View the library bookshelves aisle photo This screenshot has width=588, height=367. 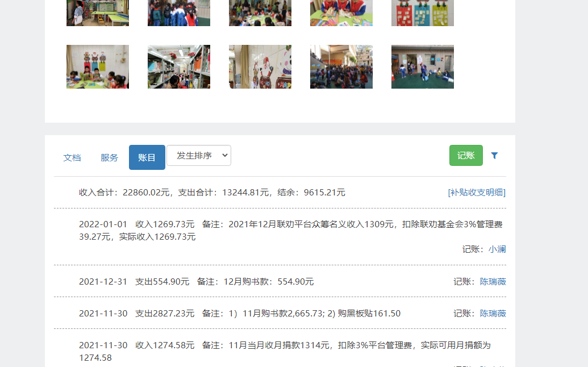tap(179, 67)
